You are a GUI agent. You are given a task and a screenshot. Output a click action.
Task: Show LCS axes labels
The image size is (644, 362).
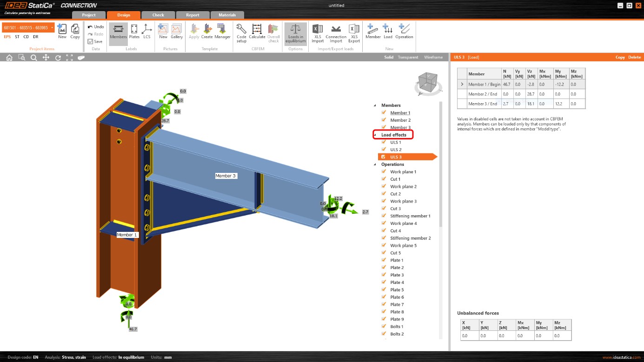point(147,31)
